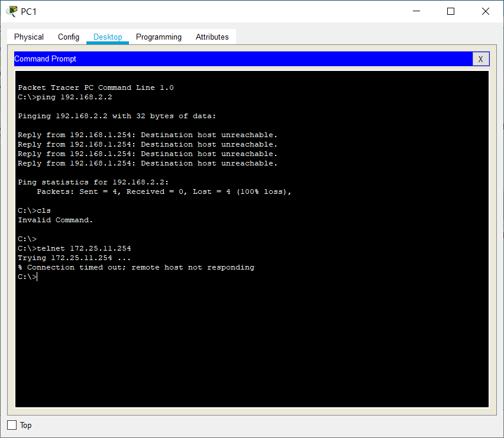Select the Desktop tab
504x438 pixels.
108,37
